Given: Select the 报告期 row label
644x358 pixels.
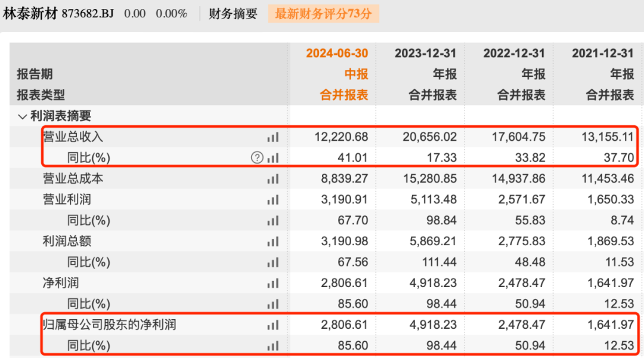Looking at the screenshot, I should (x=35, y=74).
